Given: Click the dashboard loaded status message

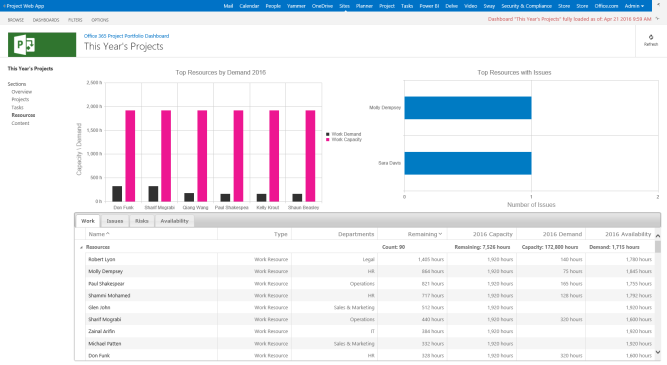Looking at the screenshot, I should tap(569, 19).
